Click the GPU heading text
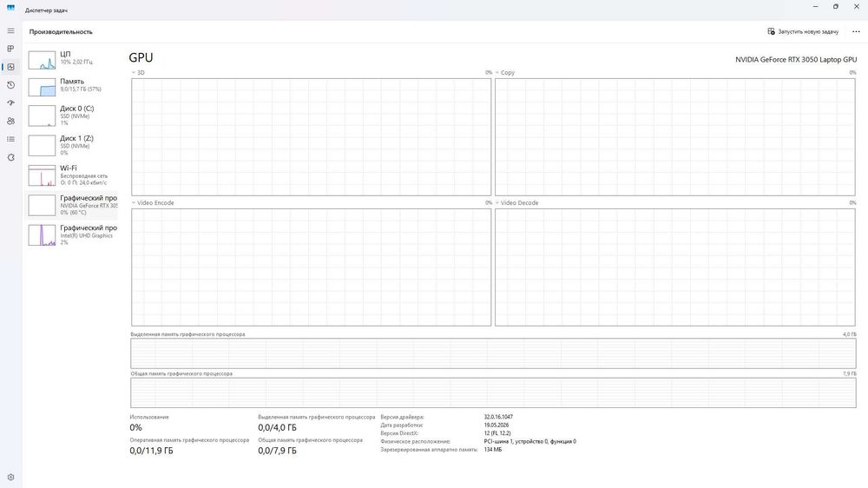This screenshot has width=868, height=488. [x=141, y=57]
